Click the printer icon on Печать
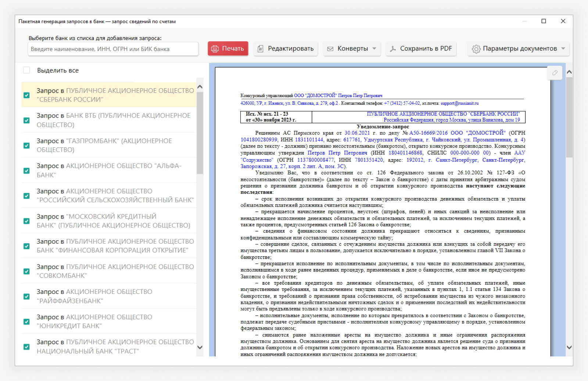Image resolution: width=588 pixels, height=381 pixels. tap(215, 49)
